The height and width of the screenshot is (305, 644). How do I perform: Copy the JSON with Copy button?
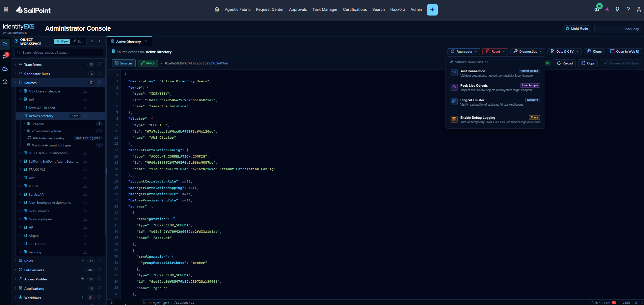coord(588,63)
